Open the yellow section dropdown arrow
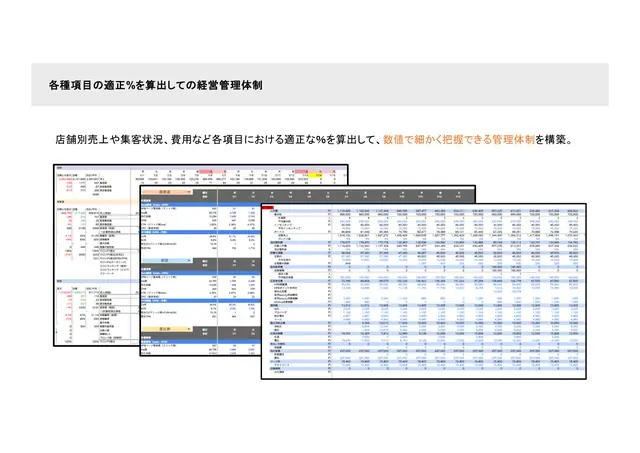Screen dimensions: 640x453 188,329
